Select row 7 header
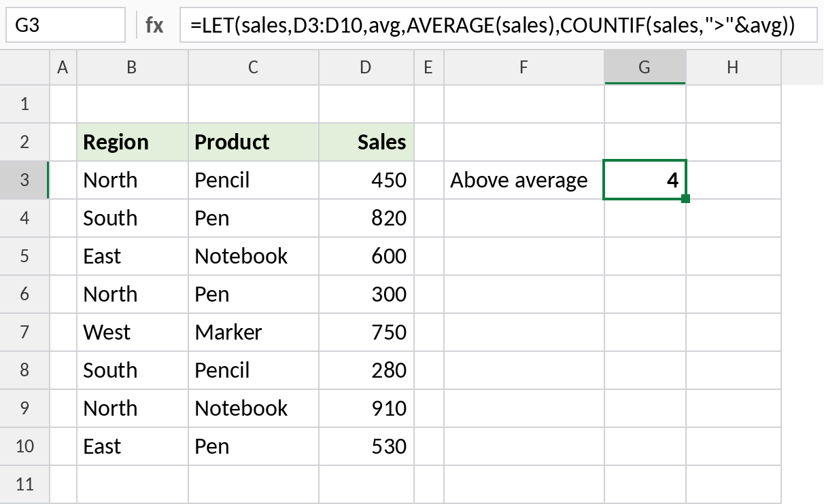The image size is (824, 504). click(x=25, y=332)
